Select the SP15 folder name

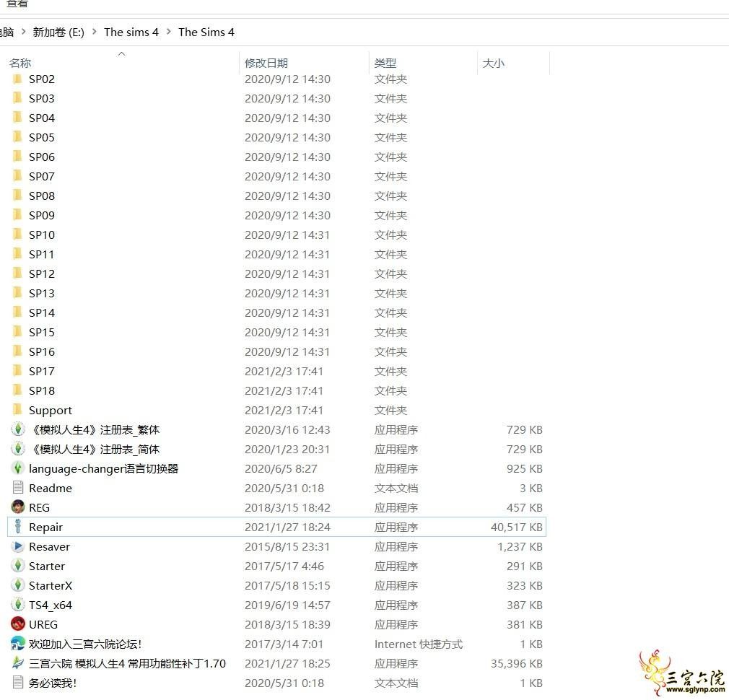tap(42, 333)
